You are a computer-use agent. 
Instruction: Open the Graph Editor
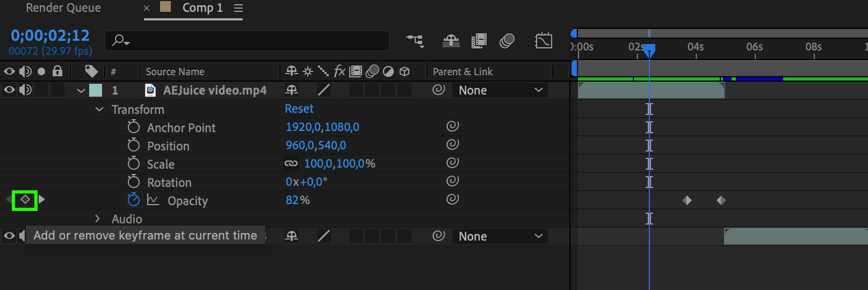(x=543, y=41)
